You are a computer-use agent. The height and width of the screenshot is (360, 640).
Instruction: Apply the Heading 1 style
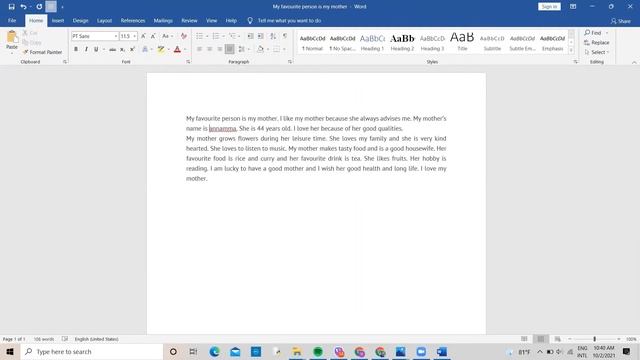(372, 42)
